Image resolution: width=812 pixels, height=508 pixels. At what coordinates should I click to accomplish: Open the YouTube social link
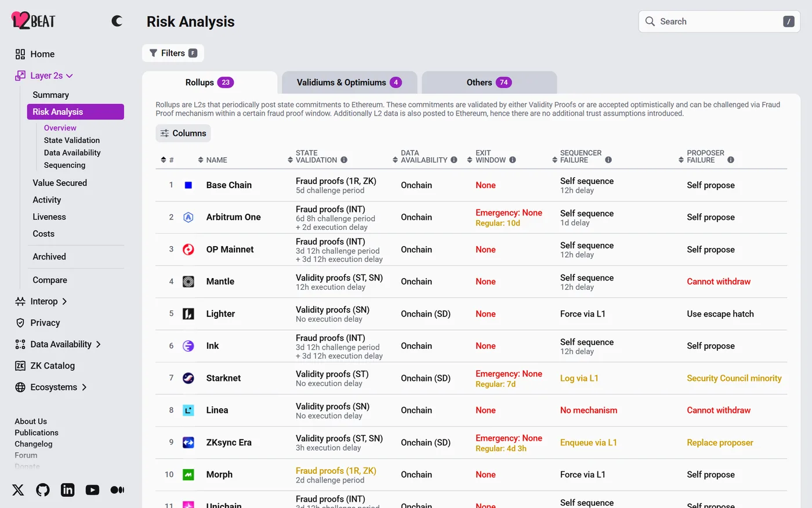92,490
